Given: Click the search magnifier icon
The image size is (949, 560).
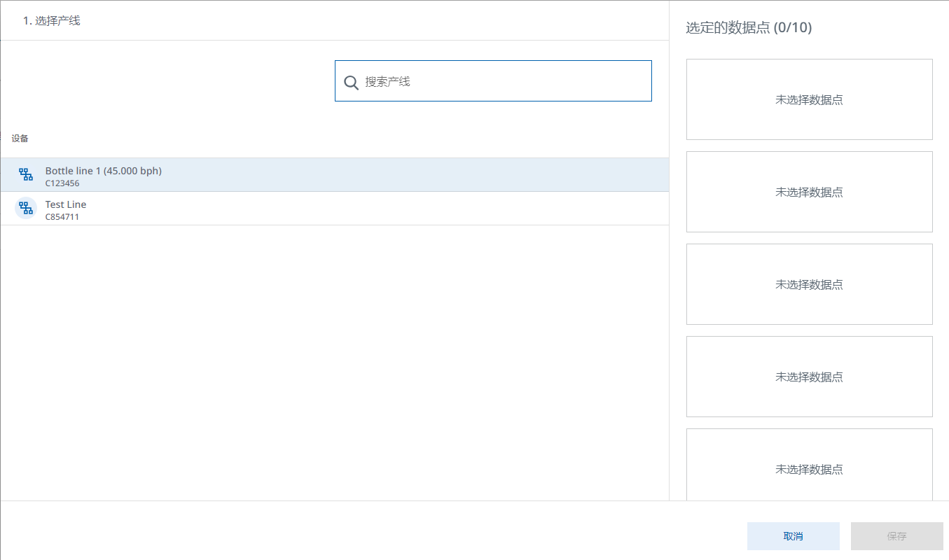Looking at the screenshot, I should (351, 82).
